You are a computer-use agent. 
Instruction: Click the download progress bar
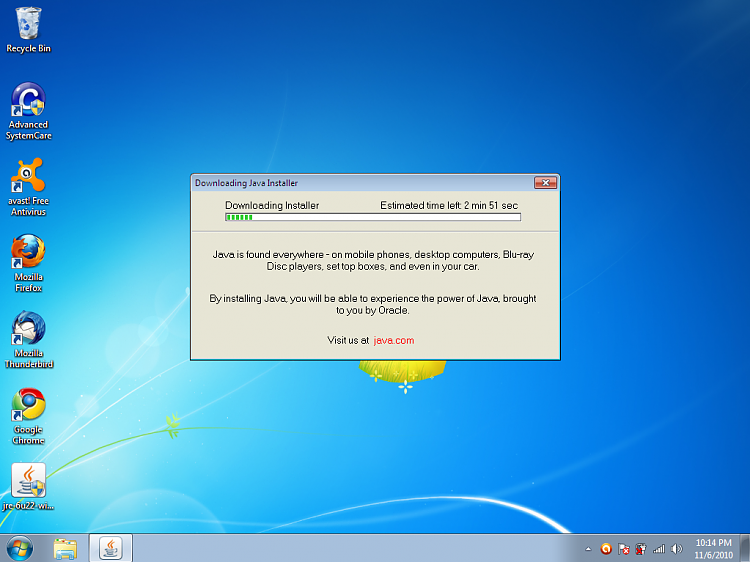373,217
